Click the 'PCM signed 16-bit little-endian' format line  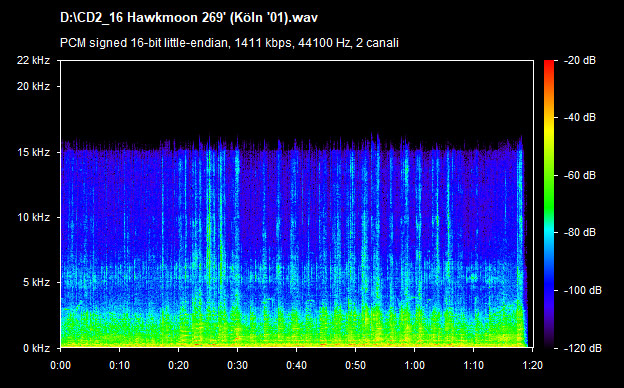pyautogui.click(x=229, y=43)
